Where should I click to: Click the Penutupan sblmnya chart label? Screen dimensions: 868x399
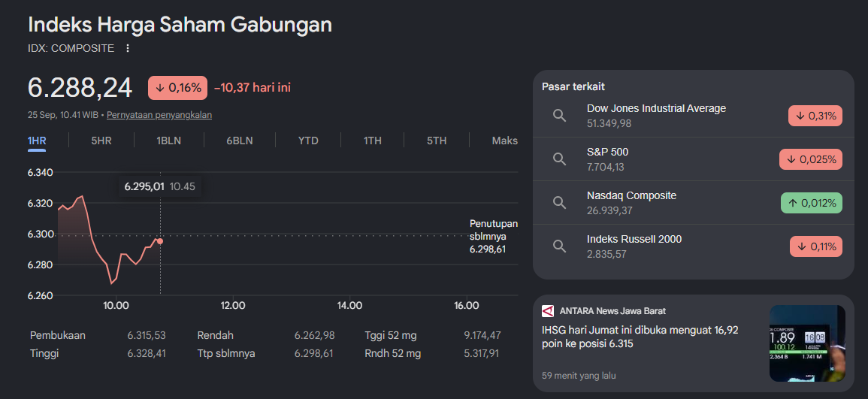pyautogui.click(x=494, y=236)
